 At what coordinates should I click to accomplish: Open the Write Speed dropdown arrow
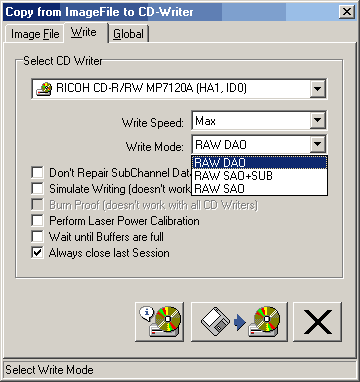[x=318, y=120]
